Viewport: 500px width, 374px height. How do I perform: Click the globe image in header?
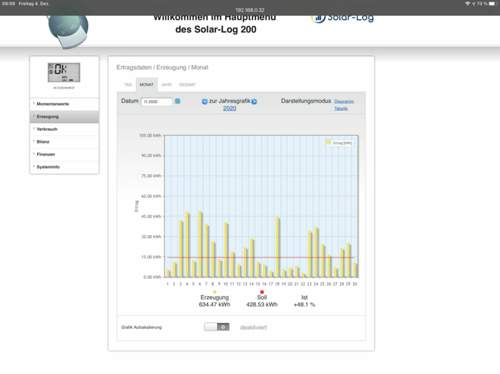point(68,31)
